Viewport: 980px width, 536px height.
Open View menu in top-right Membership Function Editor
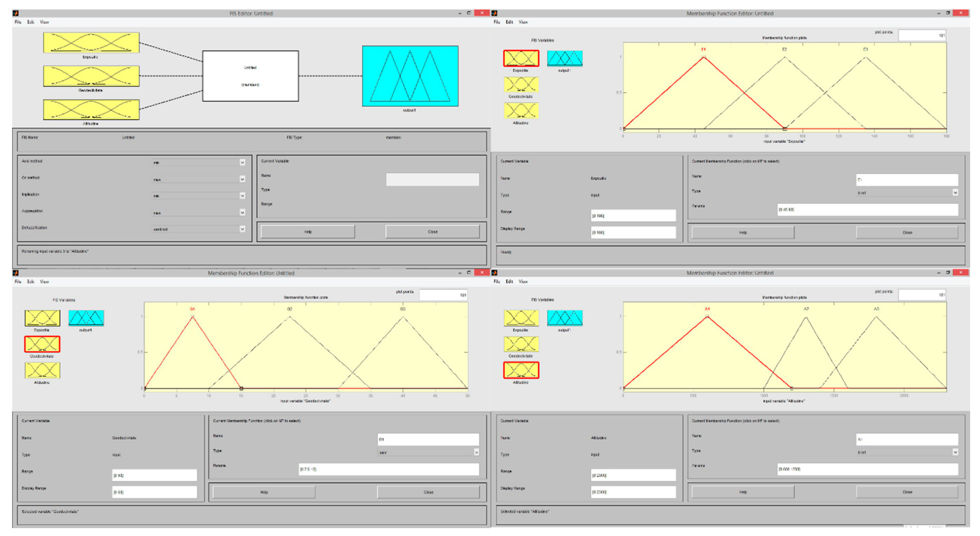click(523, 22)
